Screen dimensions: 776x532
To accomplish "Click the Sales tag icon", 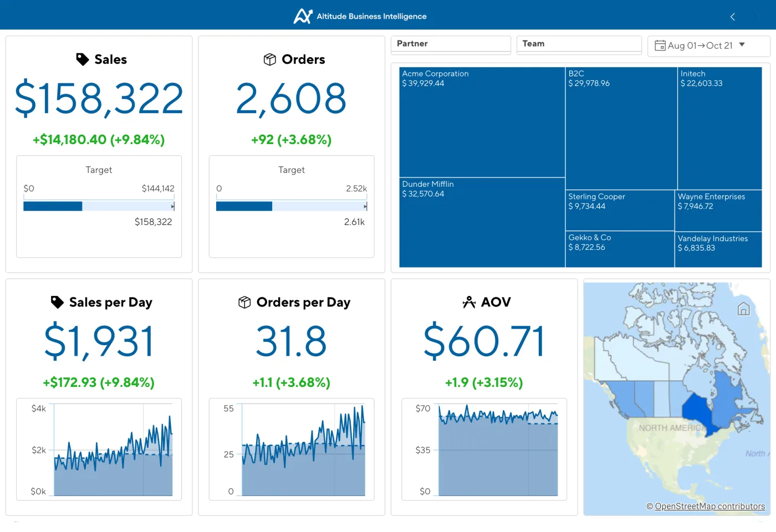I will pos(83,59).
